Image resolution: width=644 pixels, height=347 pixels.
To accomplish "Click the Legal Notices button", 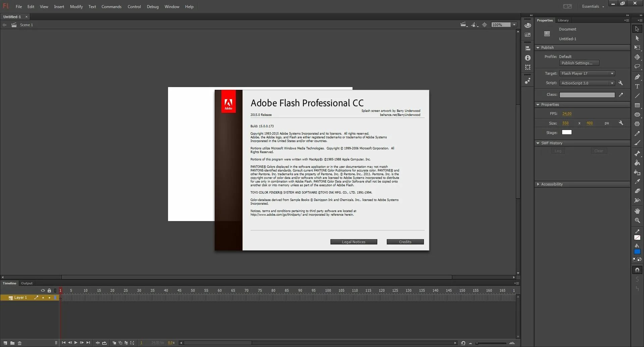I will pyautogui.click(x=354, y=242).
